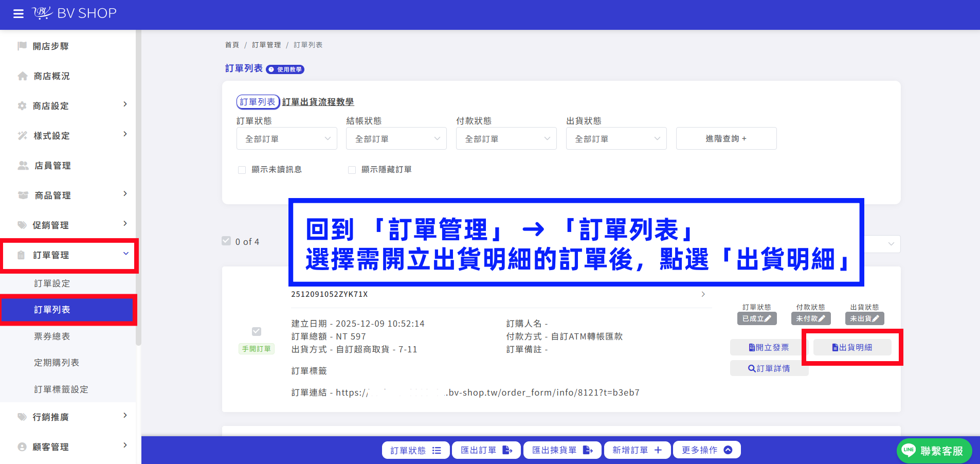The height and width of the screenshot is (464, 980).
Task: Click the house icon beside 商店概況
Action: (23, 76)
